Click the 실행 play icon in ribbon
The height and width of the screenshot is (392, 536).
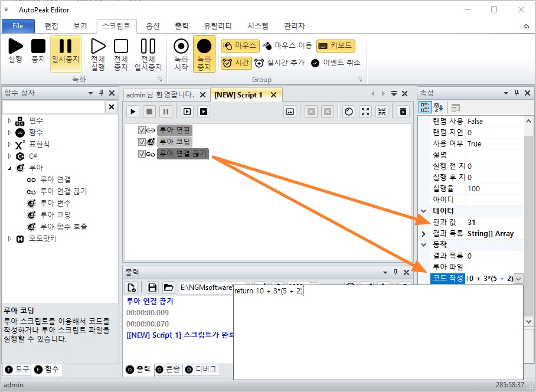[15, 50]
